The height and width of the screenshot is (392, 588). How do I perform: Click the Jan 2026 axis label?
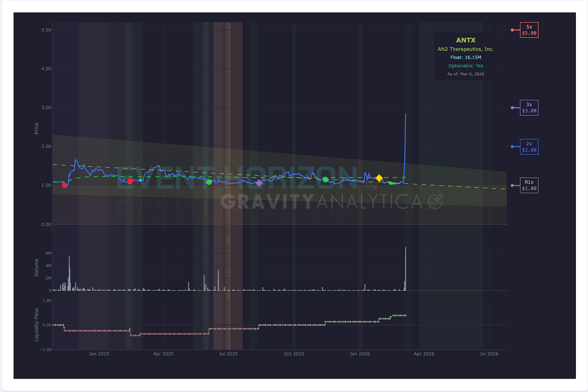coord(359,354)
